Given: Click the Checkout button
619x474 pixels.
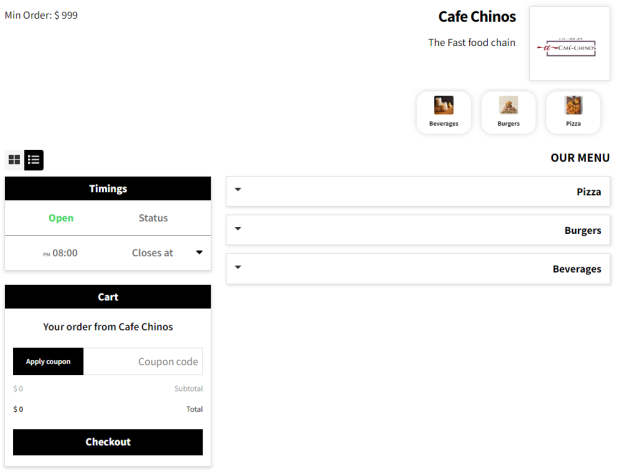Looking at the screenshot, I should pyautogui.click(x=108, y=442).
